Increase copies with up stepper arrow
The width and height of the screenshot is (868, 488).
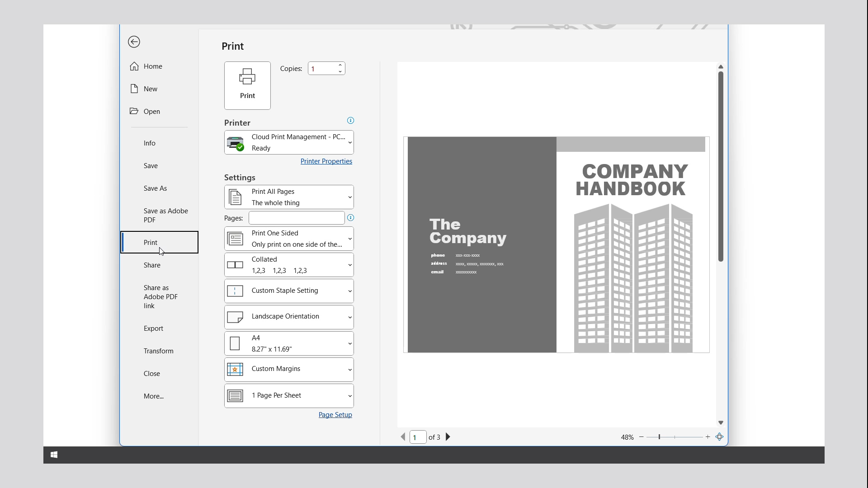pos(340,65)
